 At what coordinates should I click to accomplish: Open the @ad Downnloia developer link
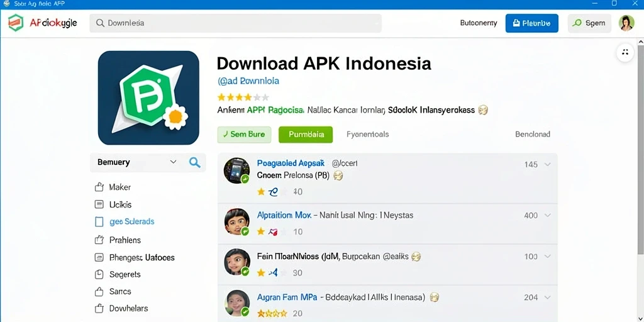tap(248, 81)
